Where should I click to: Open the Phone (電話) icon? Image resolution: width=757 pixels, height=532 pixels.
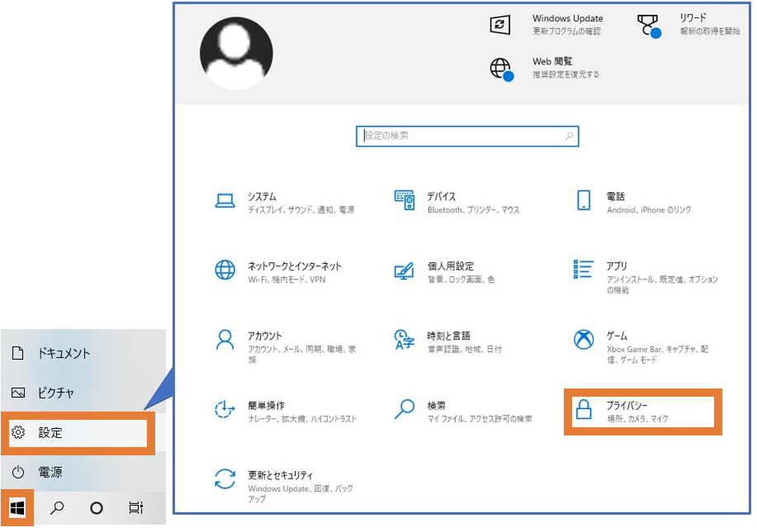[584, 201]
